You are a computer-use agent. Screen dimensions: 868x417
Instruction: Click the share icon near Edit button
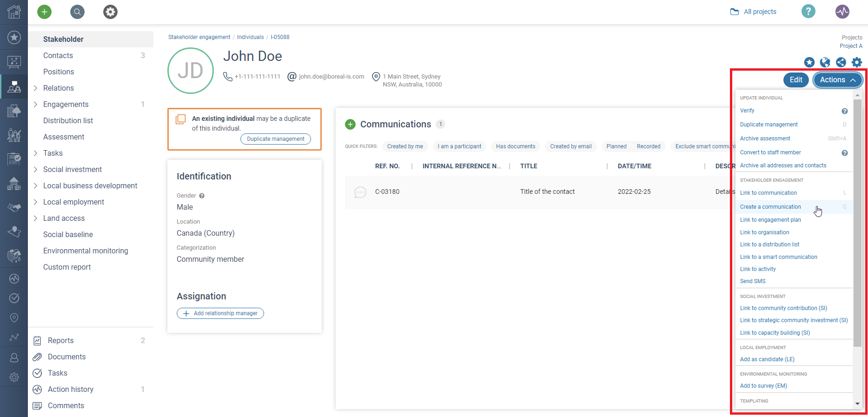pyautogui.click(x=841, y=62)
